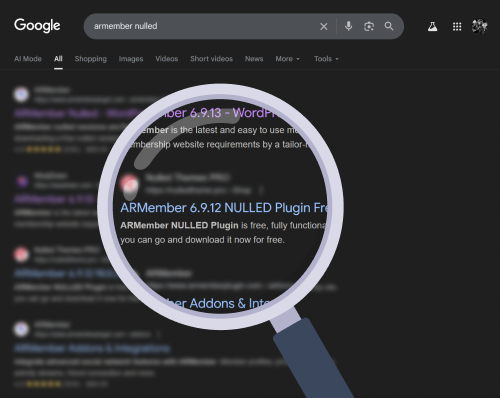500x398 pixels.
Task: Clear the search query with the X icon
Action: (x=323, y=26)
